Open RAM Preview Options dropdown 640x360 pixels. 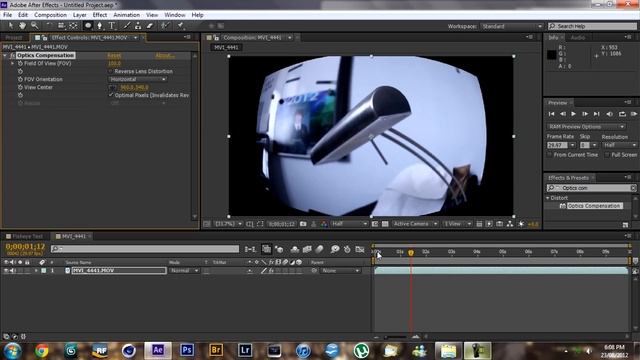click(586, 127)
